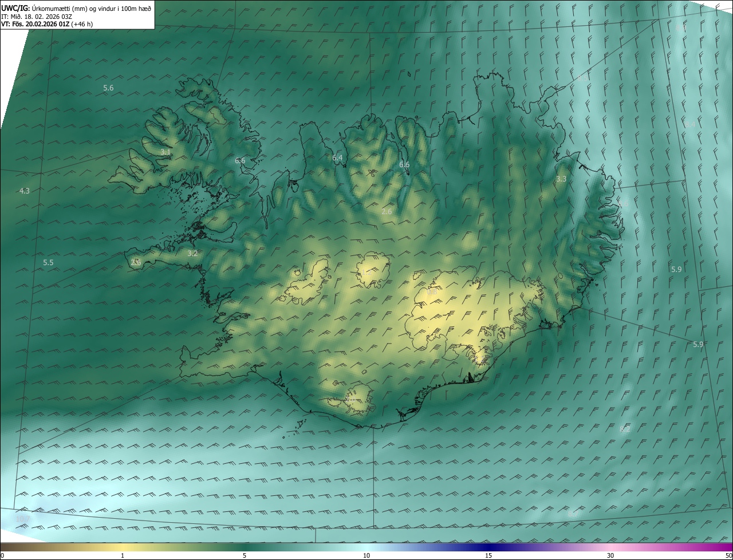The image size is (733, 560).
Task: Click the 50 label on the color scale
Action: click(728, 555)
